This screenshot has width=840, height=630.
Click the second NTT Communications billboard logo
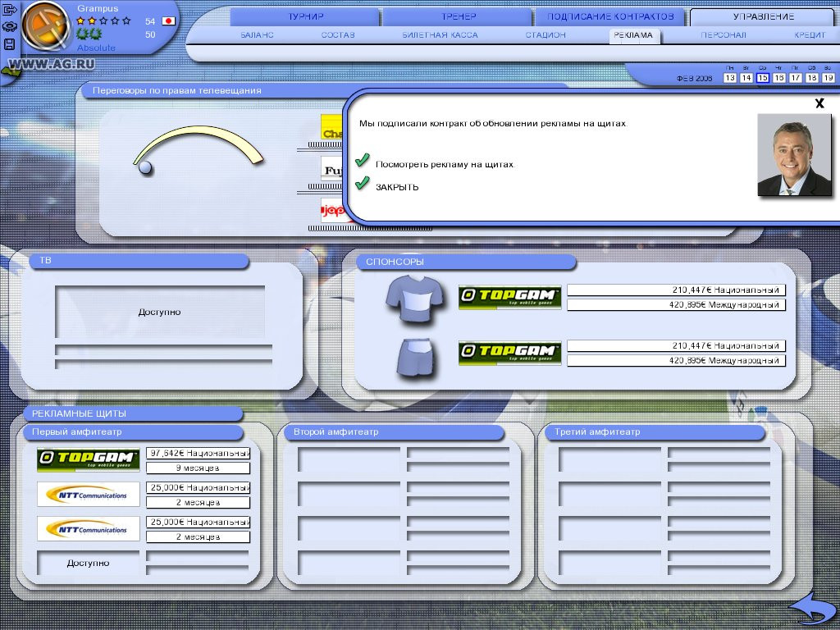pos(89,529)
